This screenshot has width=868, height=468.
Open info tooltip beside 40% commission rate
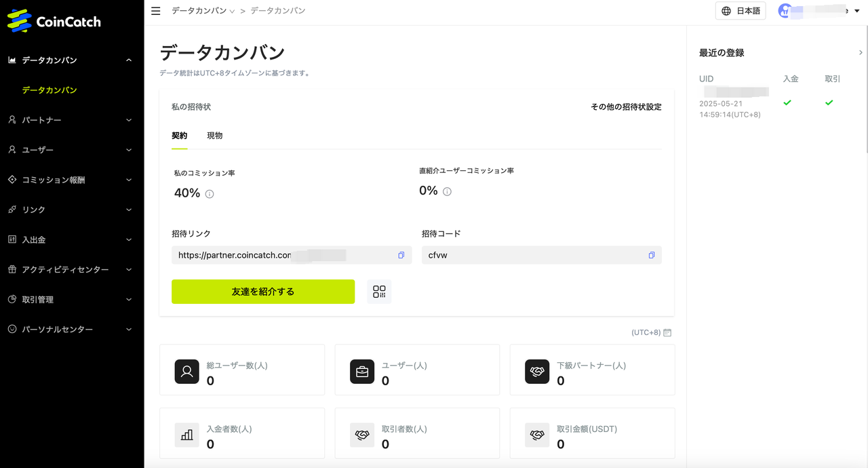[x=210, y=193]
